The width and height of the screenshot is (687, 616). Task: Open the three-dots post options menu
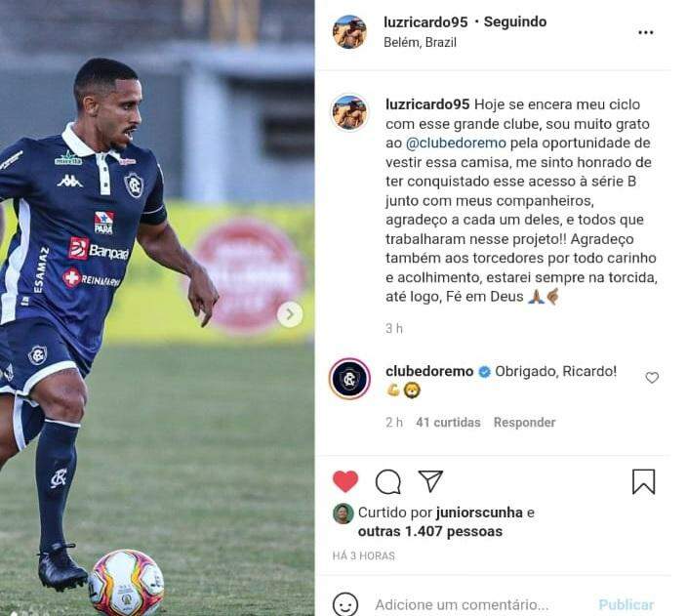point(646,32)
